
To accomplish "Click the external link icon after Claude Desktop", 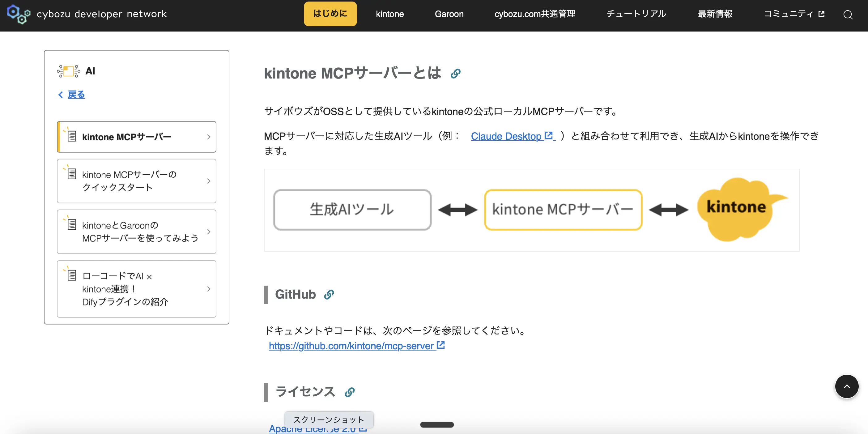I will click(549, 135).
